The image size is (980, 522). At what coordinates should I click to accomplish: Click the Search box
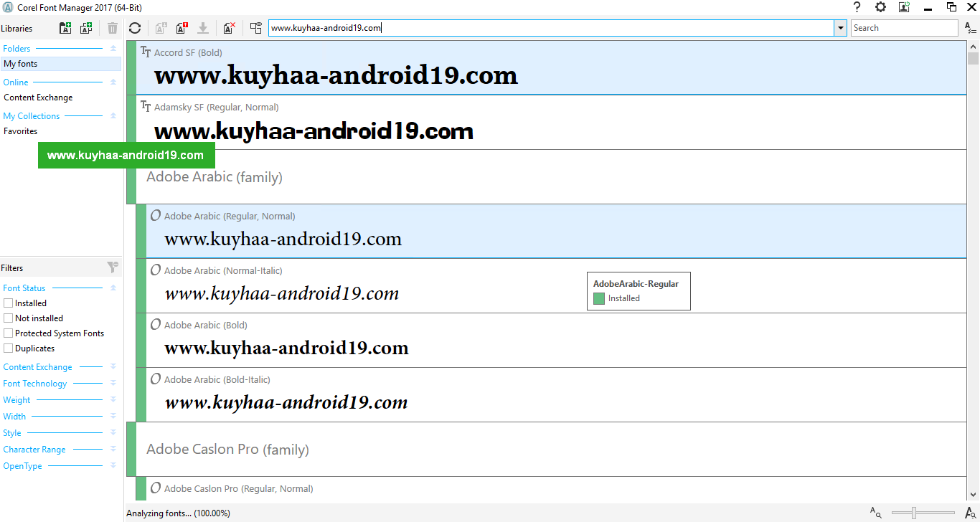[x=905, y=28]
